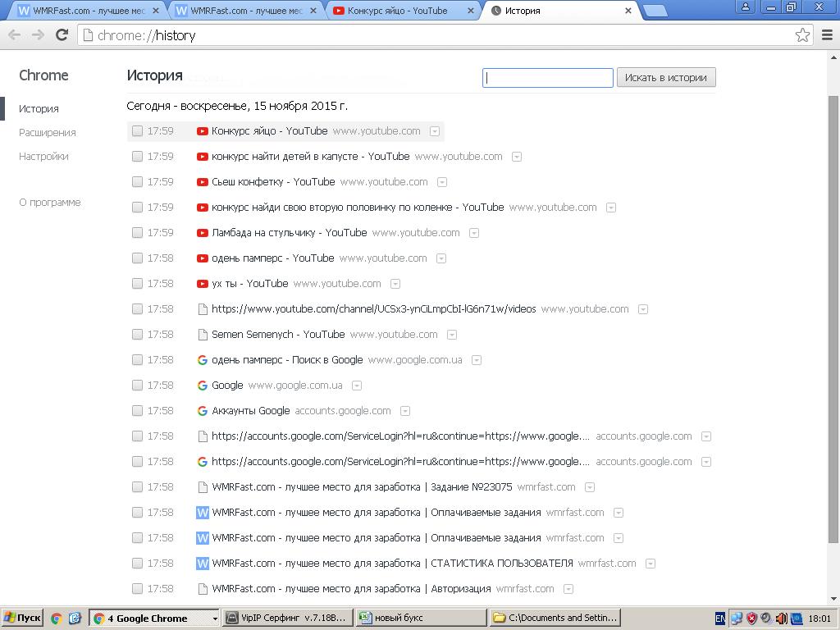Click the red shield icon in system tray
The image size is (840, 630).
click(751, 619)
